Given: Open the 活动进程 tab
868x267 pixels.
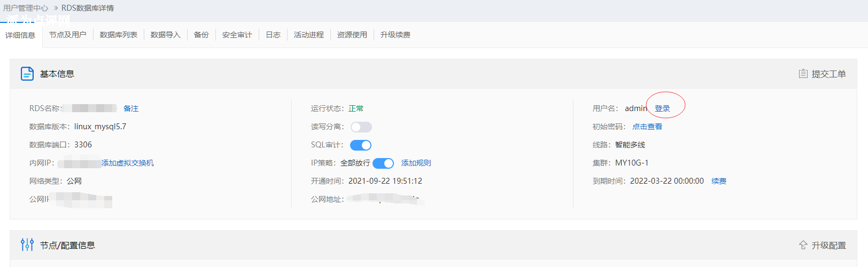Looking at the screenshot, I should pos(309,35).
